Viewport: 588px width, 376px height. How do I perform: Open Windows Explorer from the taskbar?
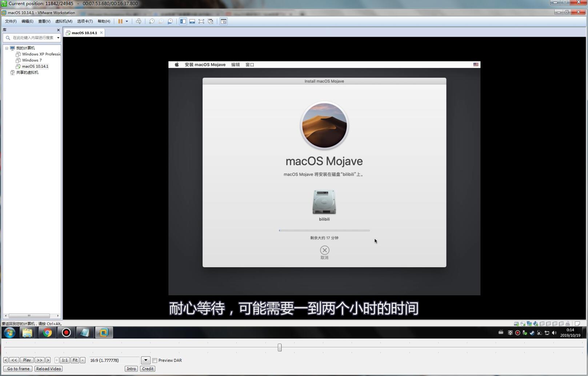point(27,332)
